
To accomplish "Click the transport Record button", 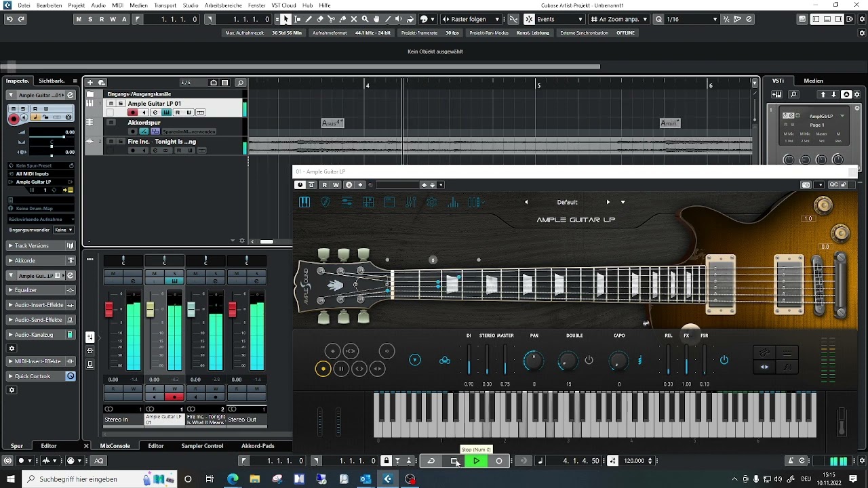I will pos(499,461).
